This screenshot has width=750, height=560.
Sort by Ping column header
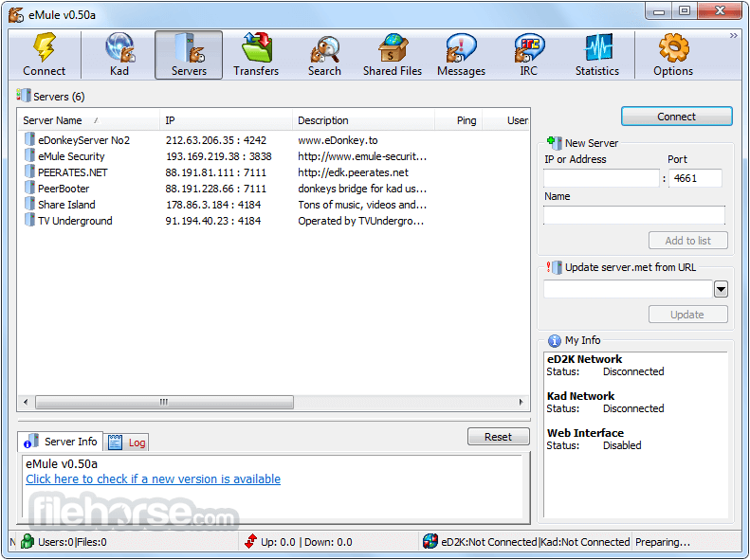pyautogui.click(x=459, y=120)
